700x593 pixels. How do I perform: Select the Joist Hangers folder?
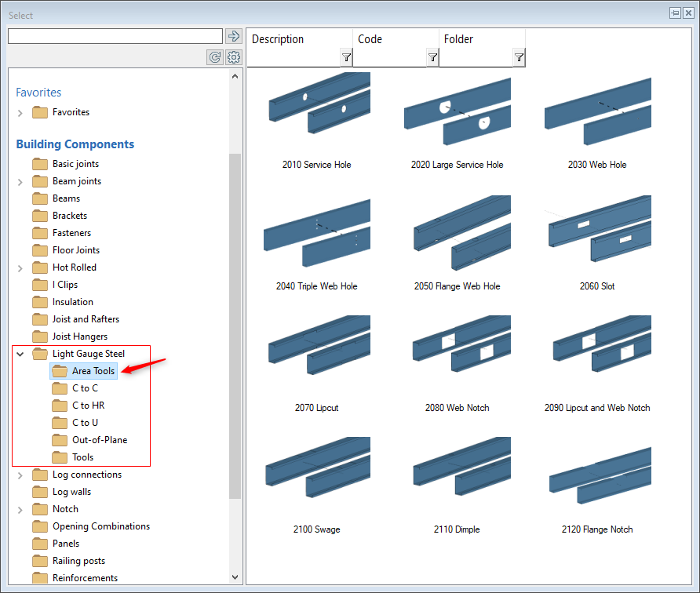[79, 337]
